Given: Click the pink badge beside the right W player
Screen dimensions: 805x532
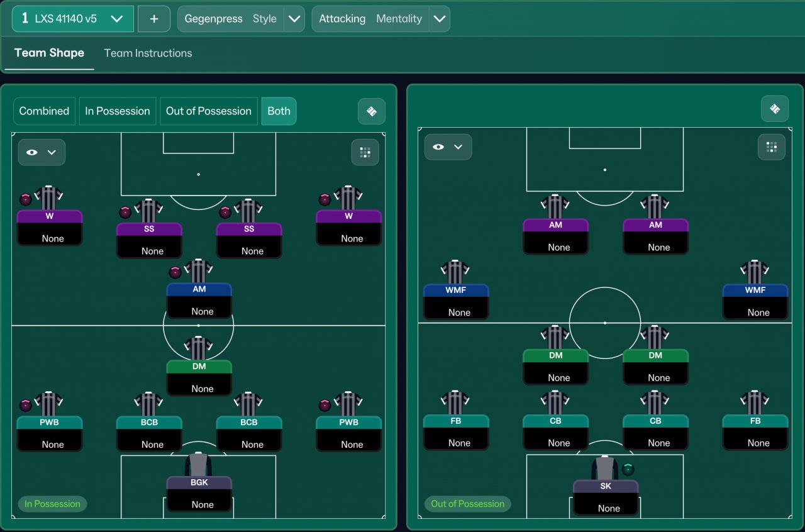Looking at the screenshot, I should coord(325,200).
